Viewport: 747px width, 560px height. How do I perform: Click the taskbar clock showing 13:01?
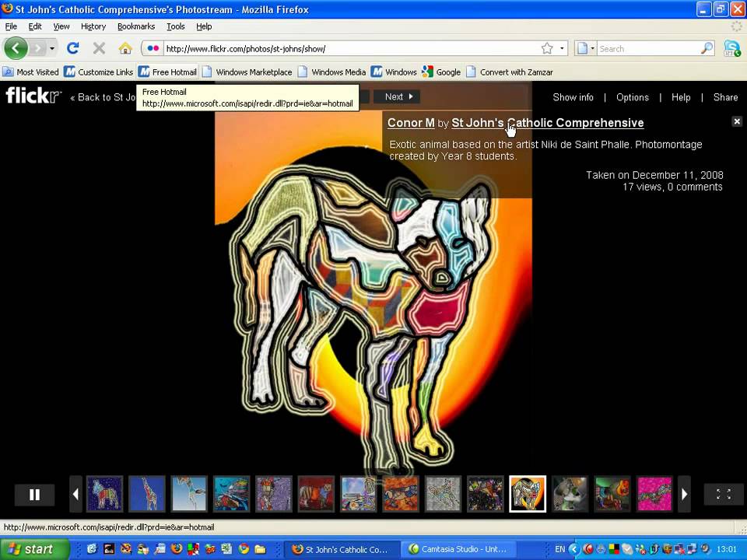point(727,549)
